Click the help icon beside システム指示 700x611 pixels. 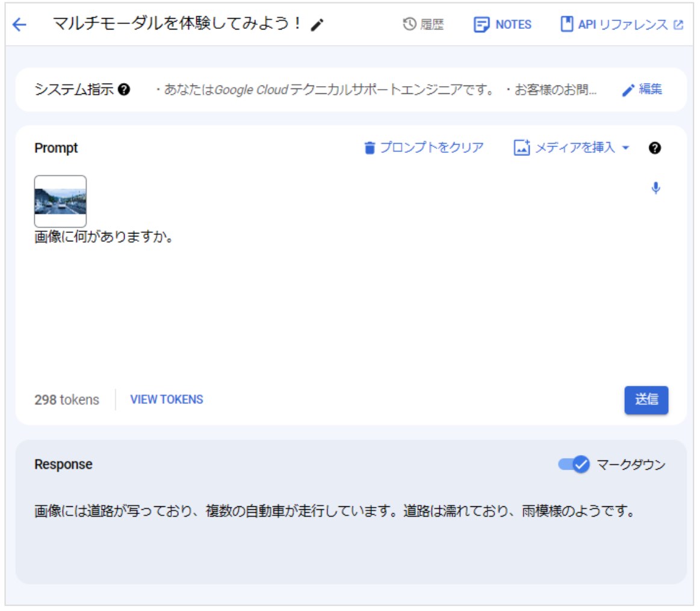125,90
